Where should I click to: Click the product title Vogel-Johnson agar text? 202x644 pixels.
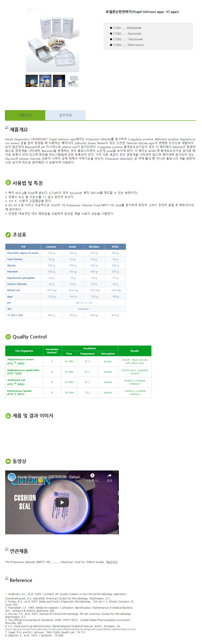(142, 12)
